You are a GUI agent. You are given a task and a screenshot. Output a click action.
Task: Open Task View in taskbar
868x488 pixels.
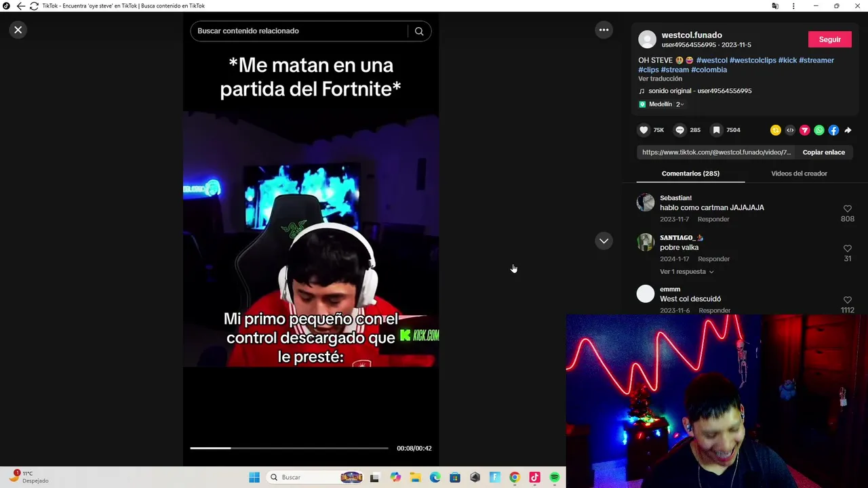point(374,477)
